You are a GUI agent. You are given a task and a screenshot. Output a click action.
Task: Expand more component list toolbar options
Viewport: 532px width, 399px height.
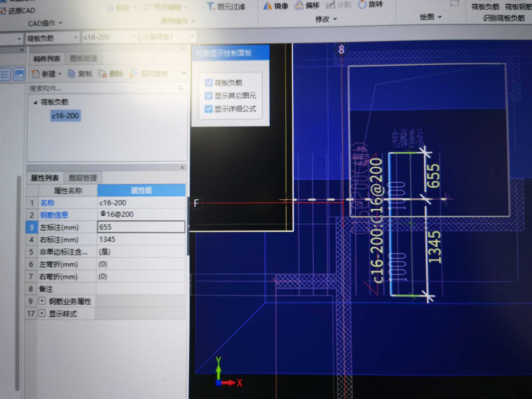(184, 73)
